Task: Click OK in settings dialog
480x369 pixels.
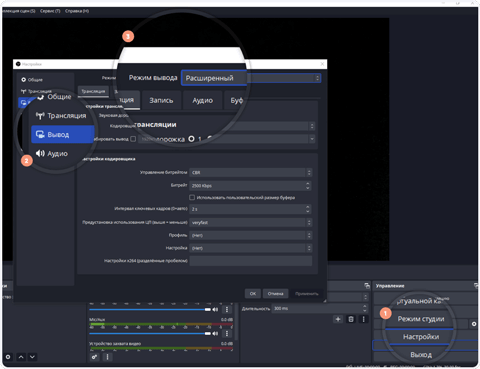Action: click(x=253, y=294)
